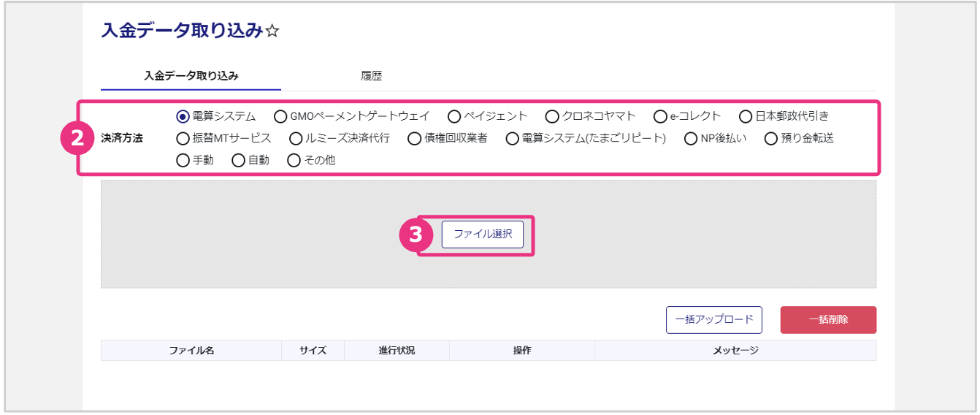Choose NP後払い payment method
The image size is (980, 415).
(x=691, y=138)
